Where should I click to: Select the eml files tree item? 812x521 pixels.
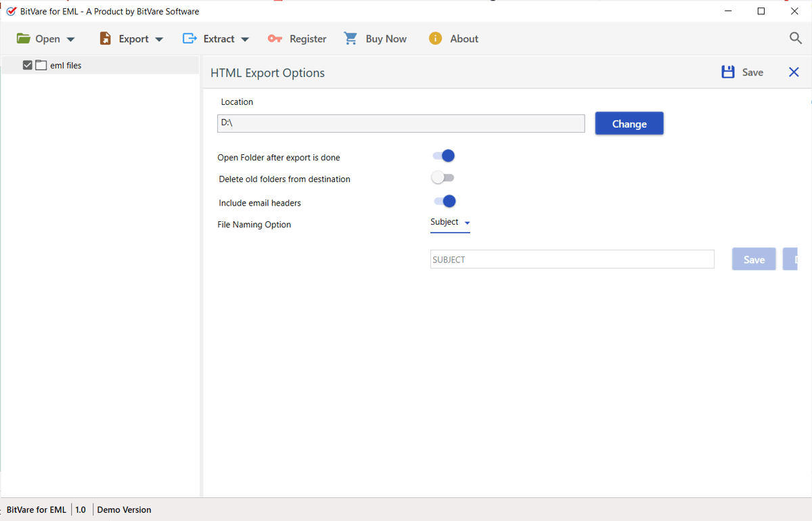[100, 66]
